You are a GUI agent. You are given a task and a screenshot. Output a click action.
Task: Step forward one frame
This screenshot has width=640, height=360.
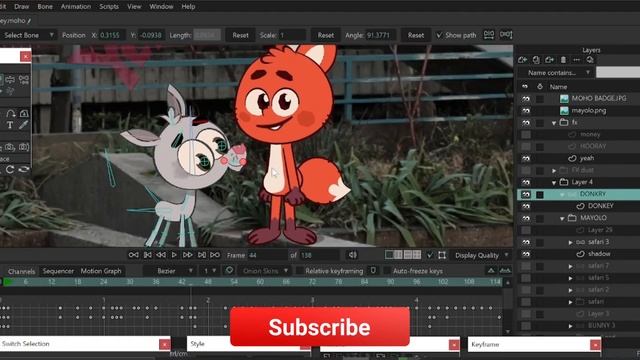point(188,255)
